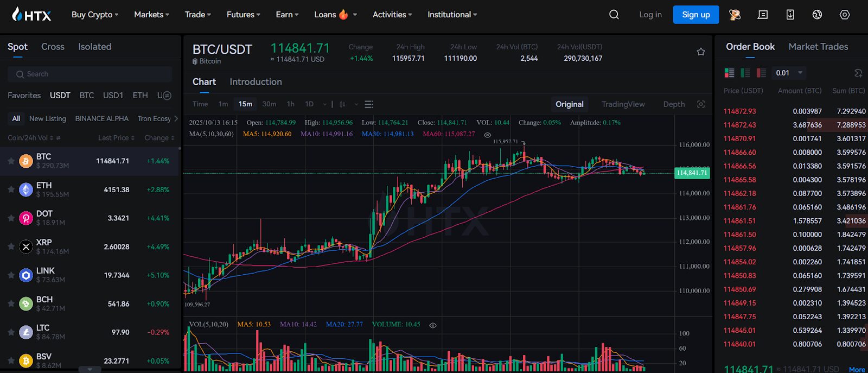
Task: Click the chart fullscreen icon
Action: click(x=701, y=104)
